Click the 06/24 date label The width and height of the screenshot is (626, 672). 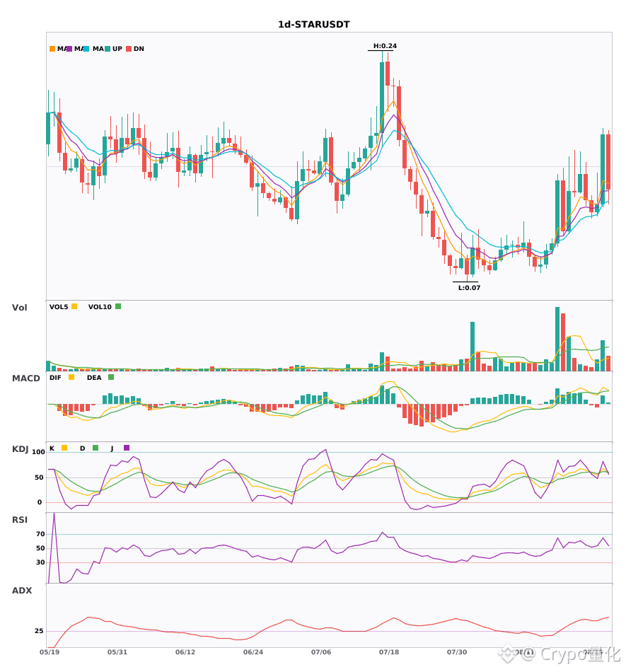pos(253,652)
